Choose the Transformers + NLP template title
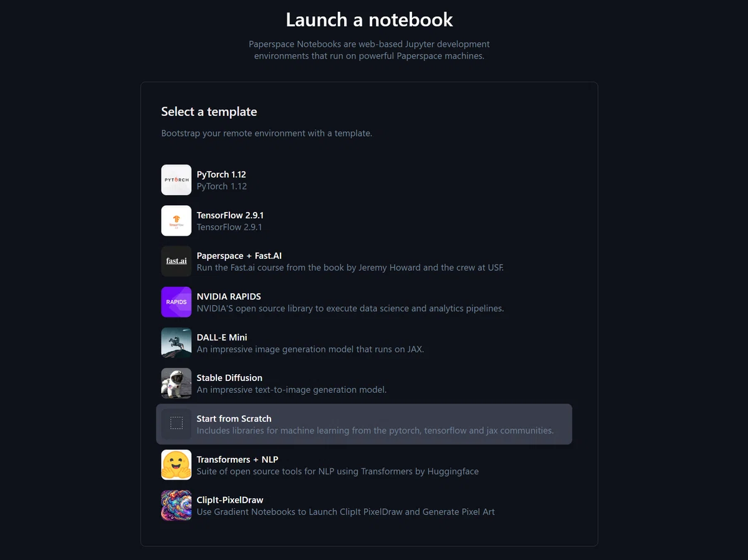 (237, 460)
